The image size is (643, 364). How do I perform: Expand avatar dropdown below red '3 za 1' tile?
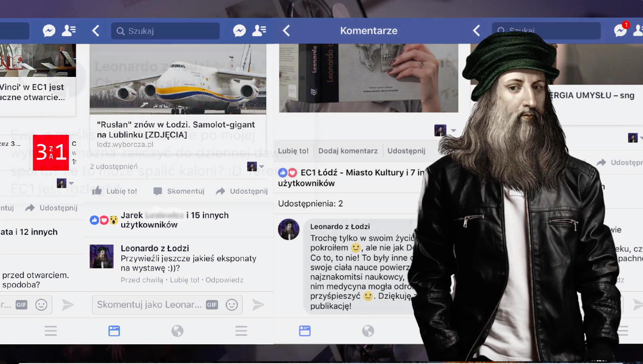[x=71, y=183]
